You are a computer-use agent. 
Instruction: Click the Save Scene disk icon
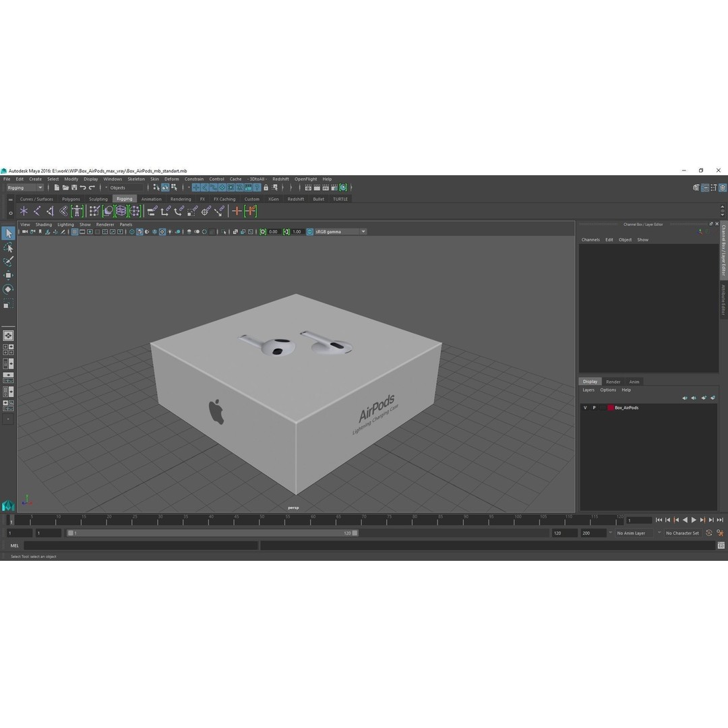[74, 187]
